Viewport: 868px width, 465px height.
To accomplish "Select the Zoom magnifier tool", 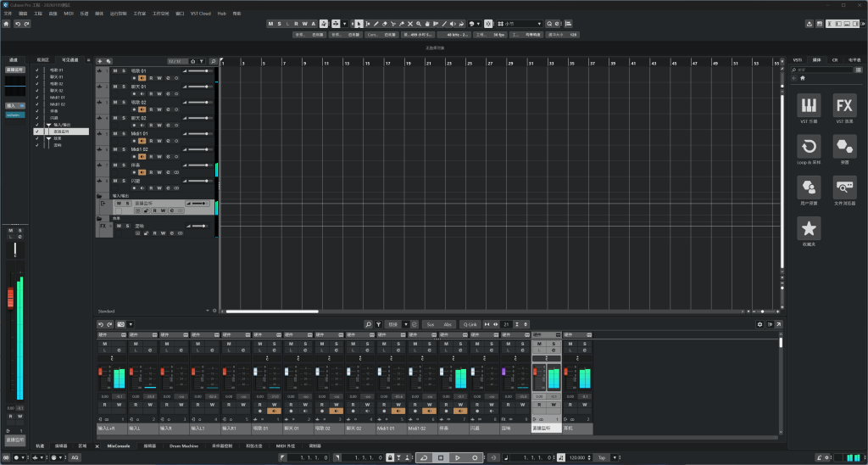I will tap(419, 24).
